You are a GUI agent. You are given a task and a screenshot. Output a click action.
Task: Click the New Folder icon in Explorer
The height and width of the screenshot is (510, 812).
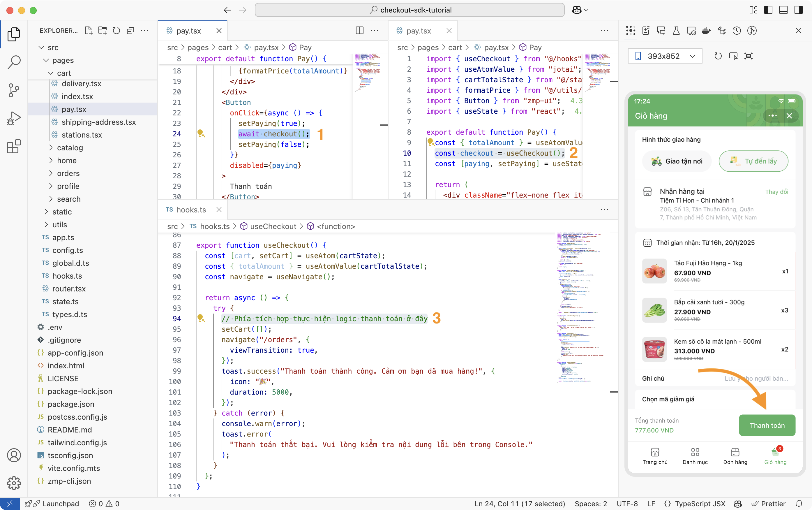coord(103,31)
